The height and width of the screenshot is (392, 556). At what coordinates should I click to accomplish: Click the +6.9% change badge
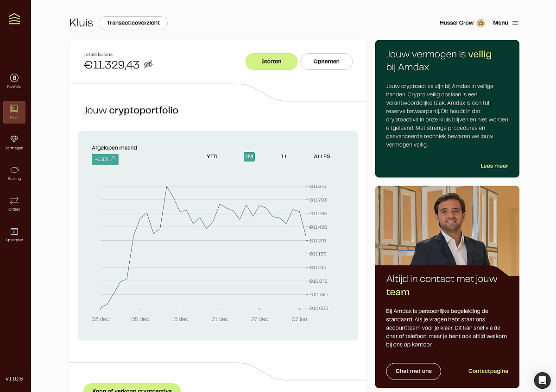pos(105,159)
